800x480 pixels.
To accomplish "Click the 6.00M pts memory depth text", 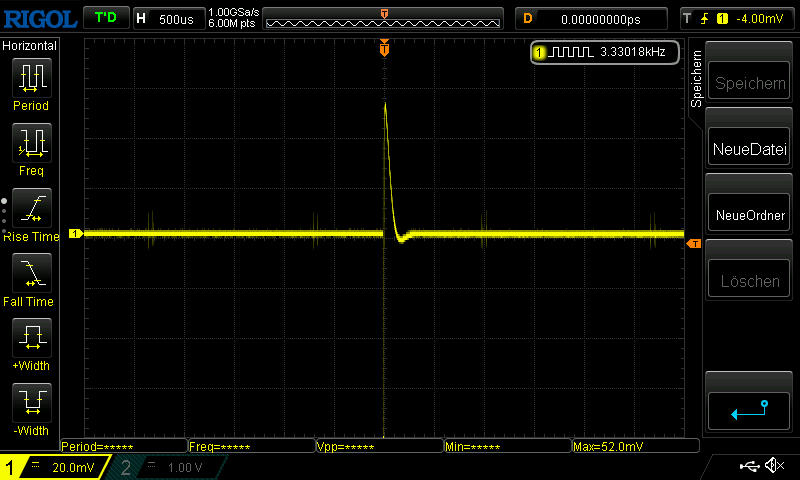I will (232, 23).
